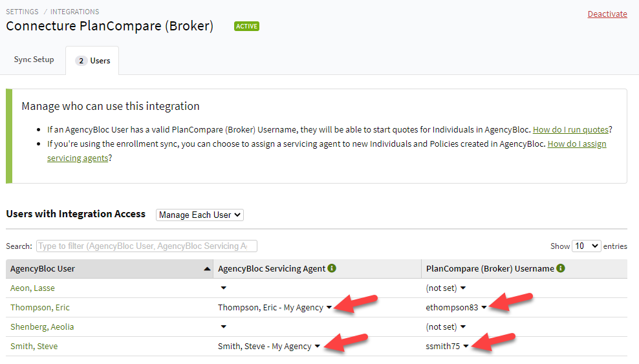Sort by the AgencyBloc User column arrow
The image size is (639, 364).
pos(207,269)
